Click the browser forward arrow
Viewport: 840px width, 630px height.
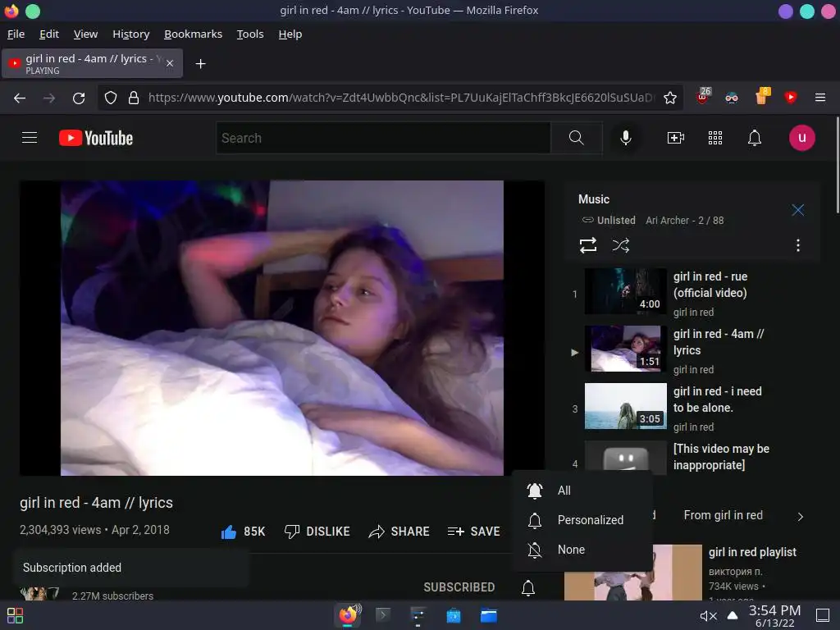click(x=49, y=98)
